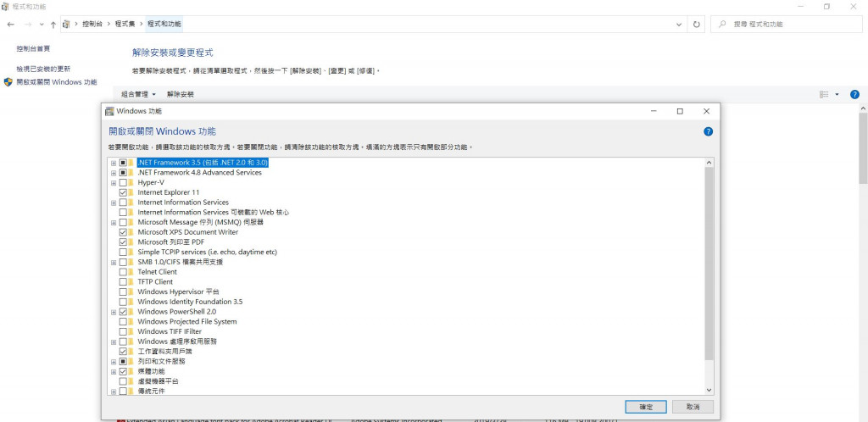The image size is (868, 422).
Task: Click 解除安裝 toolbar button
Action: coord(181,95)
